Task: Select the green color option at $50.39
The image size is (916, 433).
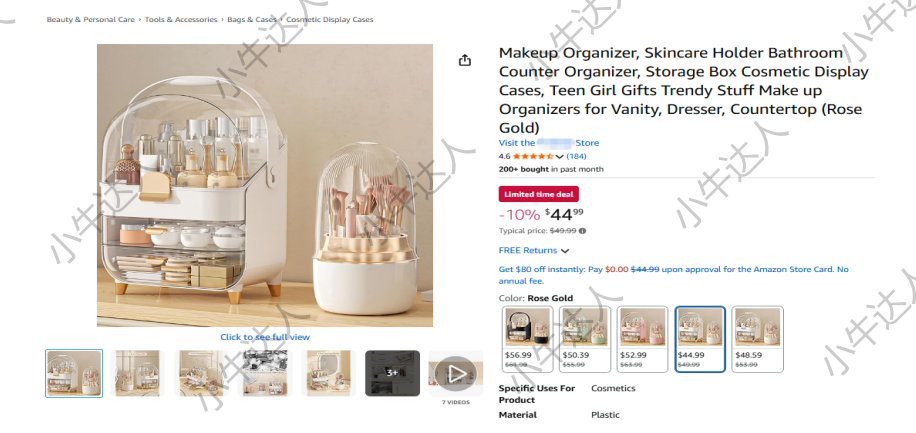Action: 585,339
